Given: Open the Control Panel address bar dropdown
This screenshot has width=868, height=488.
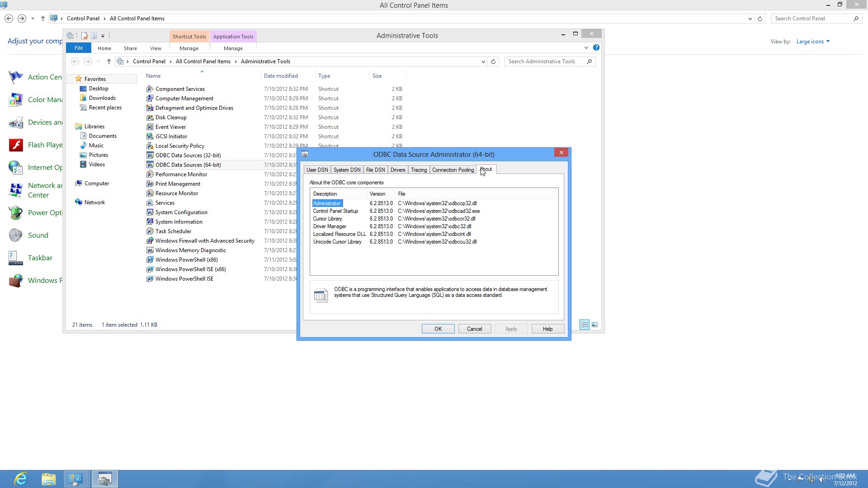Looking at the screenshot, I should (x=750, y=19).
